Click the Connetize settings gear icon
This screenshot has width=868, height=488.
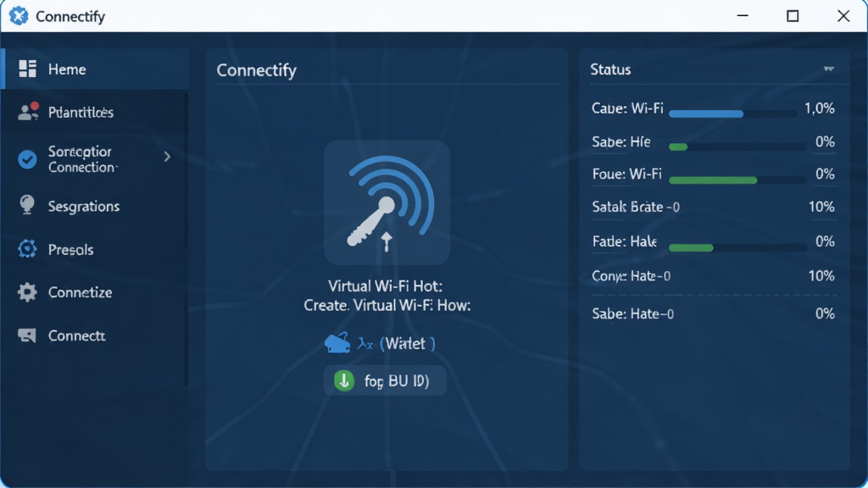(26, 292)
